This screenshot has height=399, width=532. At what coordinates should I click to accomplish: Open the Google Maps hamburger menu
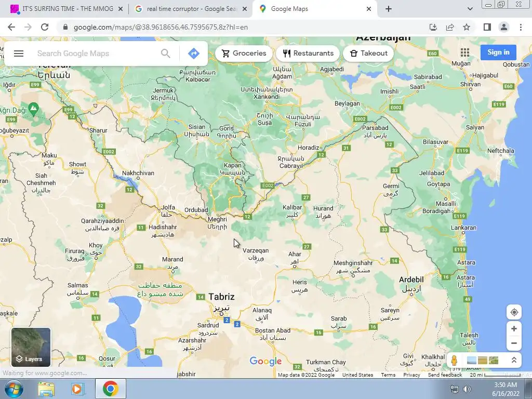[x=19, y=54]
